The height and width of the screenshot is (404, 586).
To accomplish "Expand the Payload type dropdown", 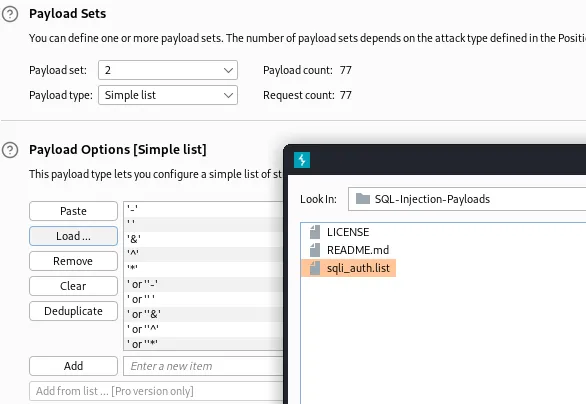I will [168, 95].
